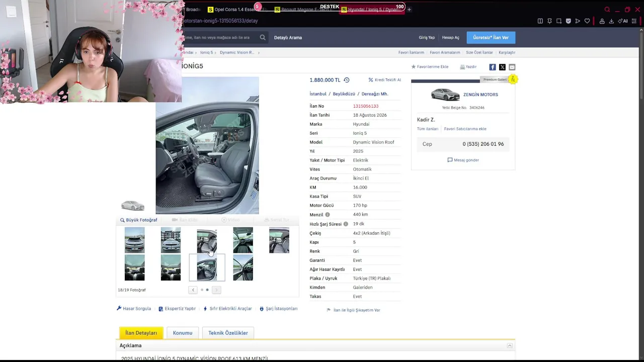Viewport: 644px width, 362px height.
Task: Click the Hasar Sorgula link
Action: click(134, 309)
